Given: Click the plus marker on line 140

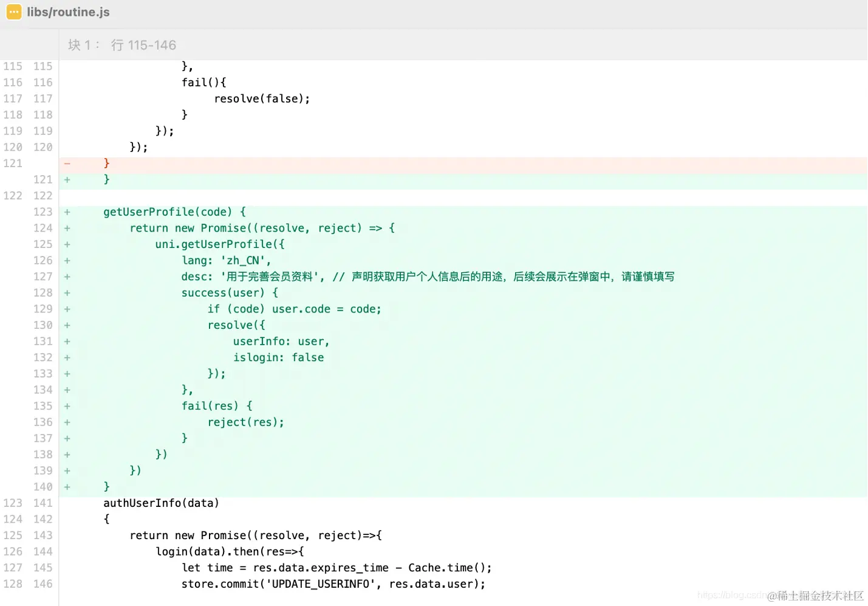Looking at the screenshot, I should pyautogui.click(x=67, y=487).
